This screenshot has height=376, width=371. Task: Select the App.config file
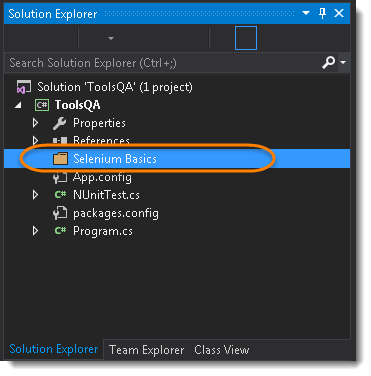pyautogui.click(x=102, y=177)
